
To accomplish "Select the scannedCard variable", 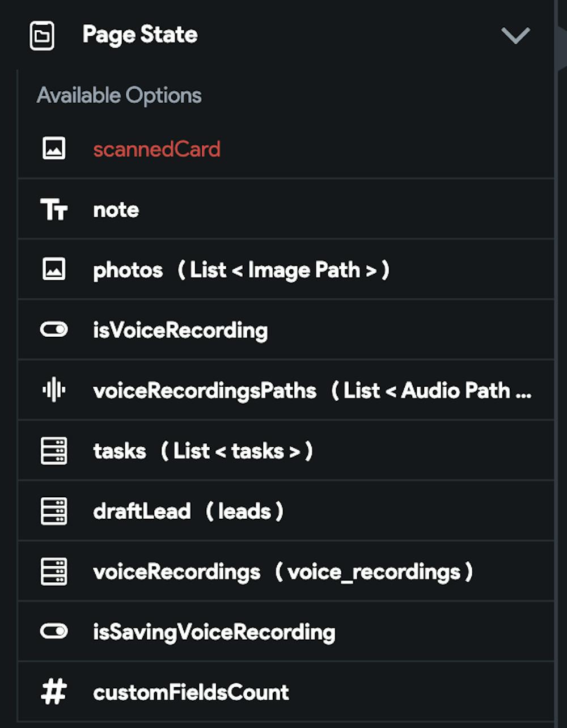I will tap(156, 149).
